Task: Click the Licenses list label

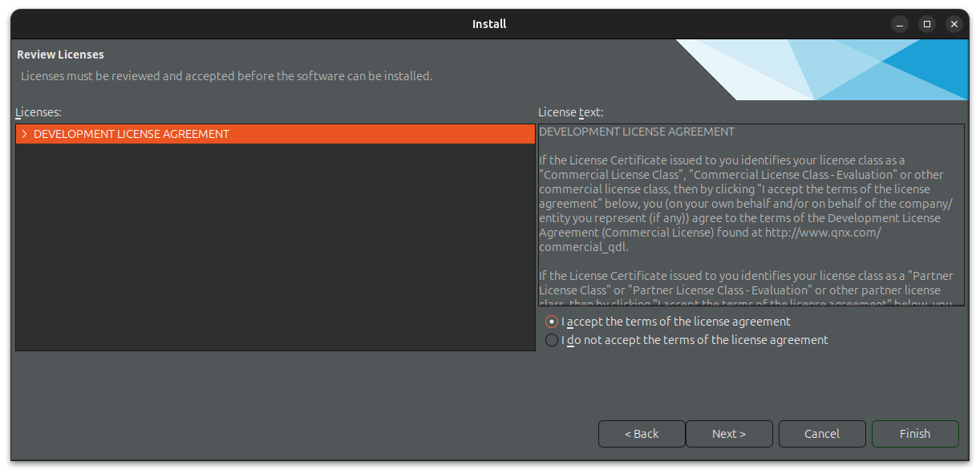Action: click(38, 112)
